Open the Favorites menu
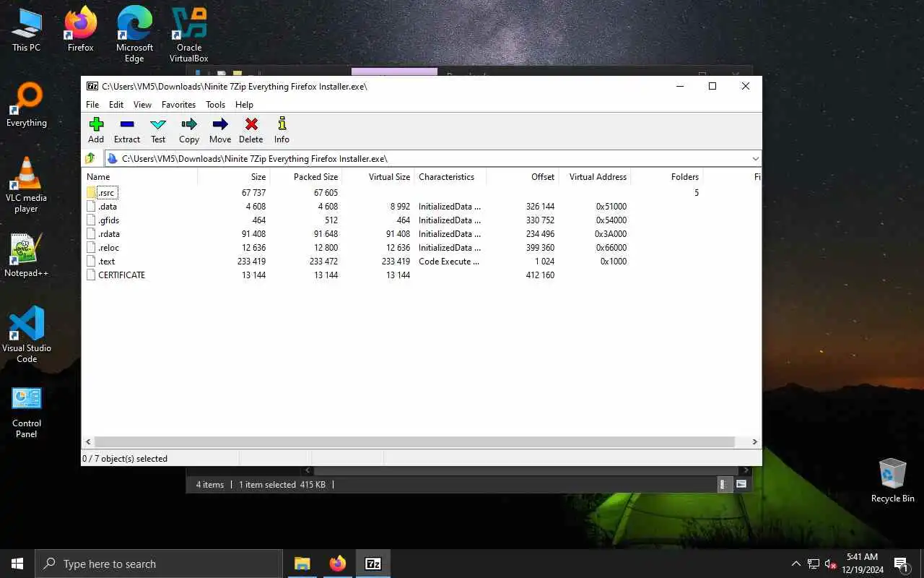Image resolution: width=924 pixels, height=578 pixels. (x=178, y=105)
